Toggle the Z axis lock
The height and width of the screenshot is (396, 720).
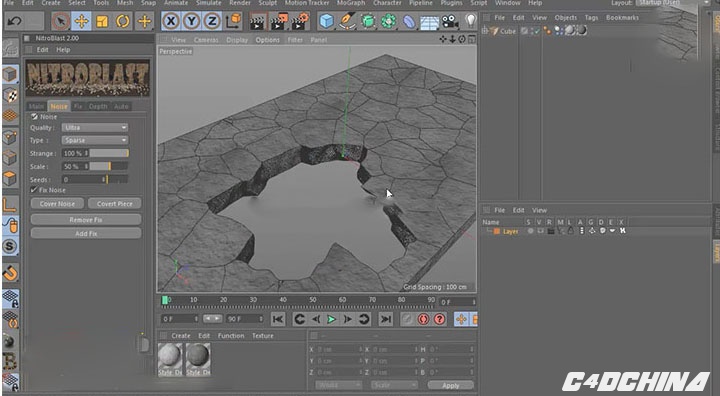(x=212, y=21)
